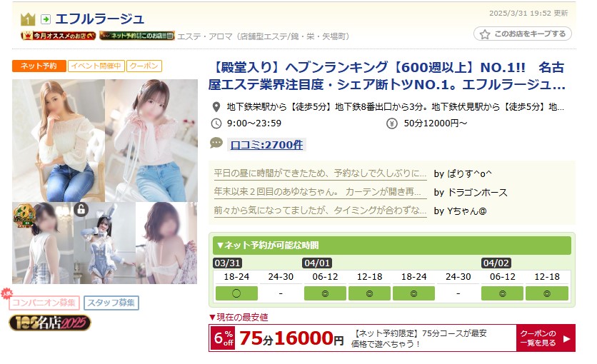Expand the 現在の最安値 section triangle
This screenshot has height=364, width=597.
tap(212, 317)
